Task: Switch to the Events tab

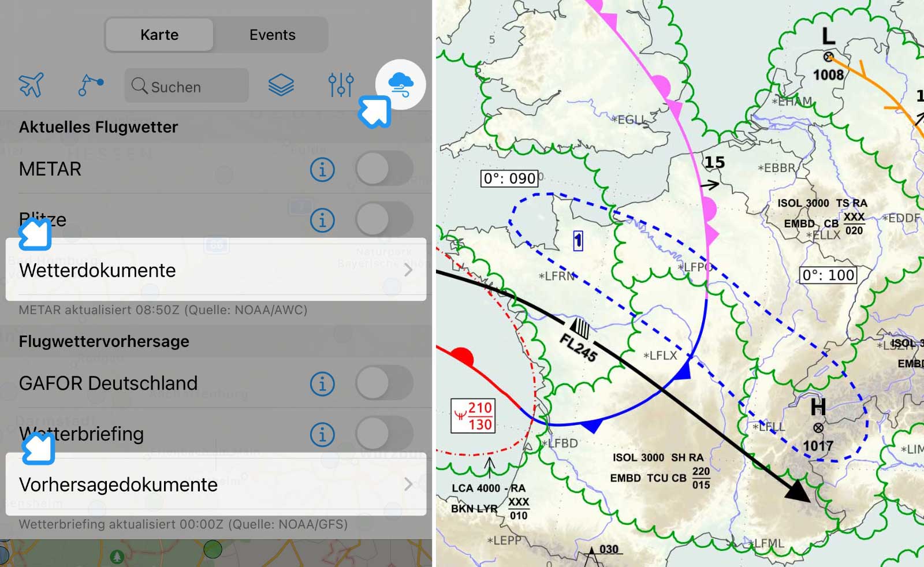Action: [271, 35]
